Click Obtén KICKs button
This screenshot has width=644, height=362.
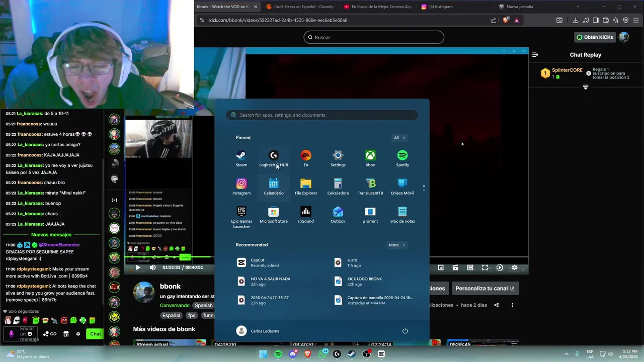(x=595, y=37)
